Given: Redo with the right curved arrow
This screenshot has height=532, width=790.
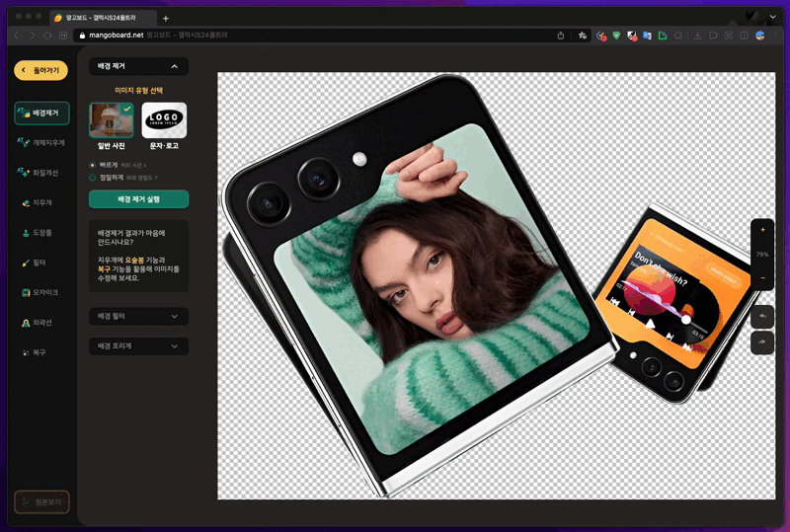Looking at the screenshot, I should tap(762, 342).
